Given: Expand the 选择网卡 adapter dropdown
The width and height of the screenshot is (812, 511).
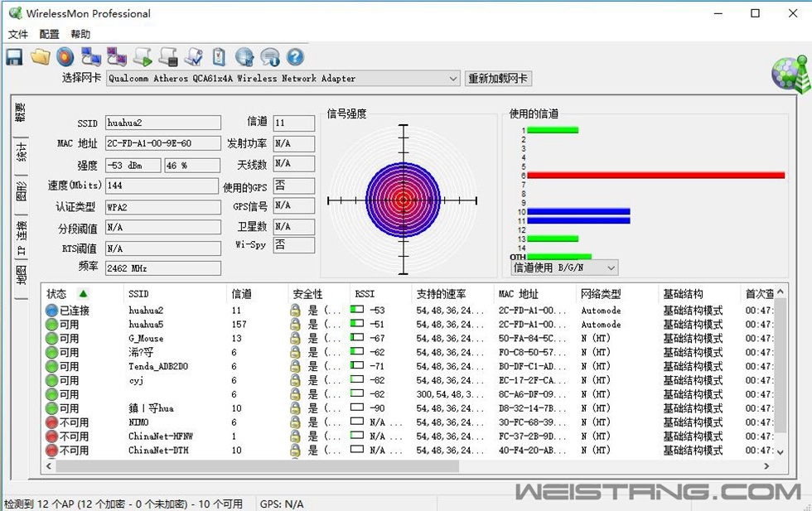Looking at the screenshot, I should click(452, 79).
